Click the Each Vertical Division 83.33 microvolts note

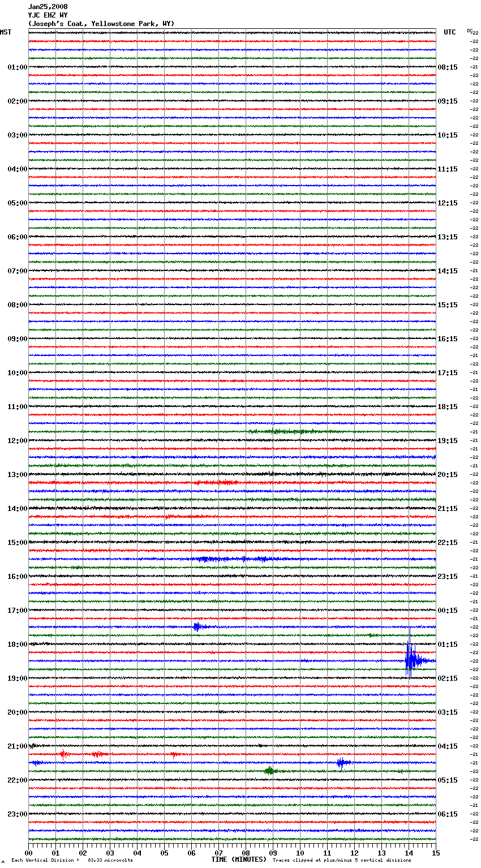[72, 860]
